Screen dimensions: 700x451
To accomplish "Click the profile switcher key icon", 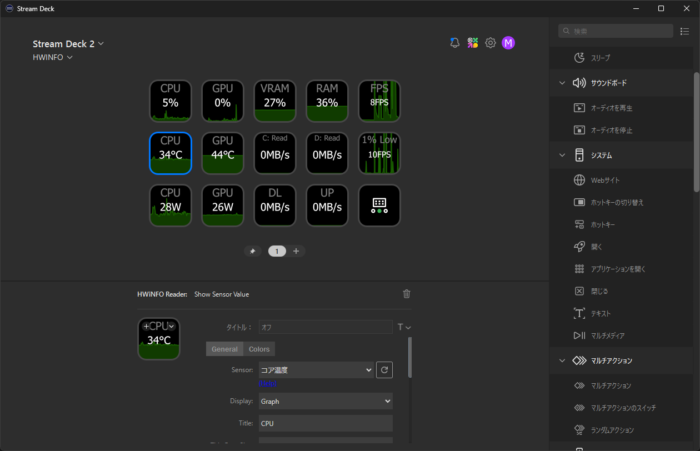I will coord(379,205).
